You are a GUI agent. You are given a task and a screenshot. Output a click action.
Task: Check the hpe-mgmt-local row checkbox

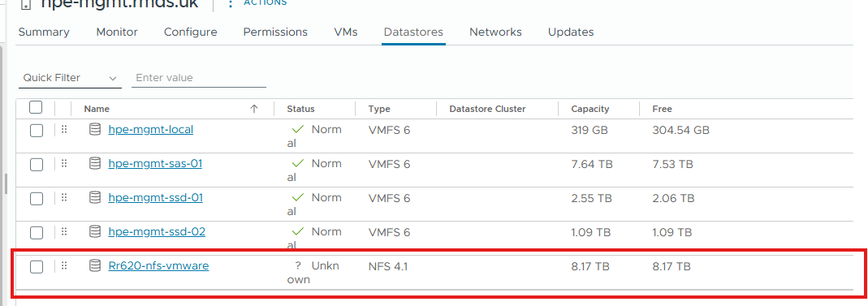tap(36, 131)
